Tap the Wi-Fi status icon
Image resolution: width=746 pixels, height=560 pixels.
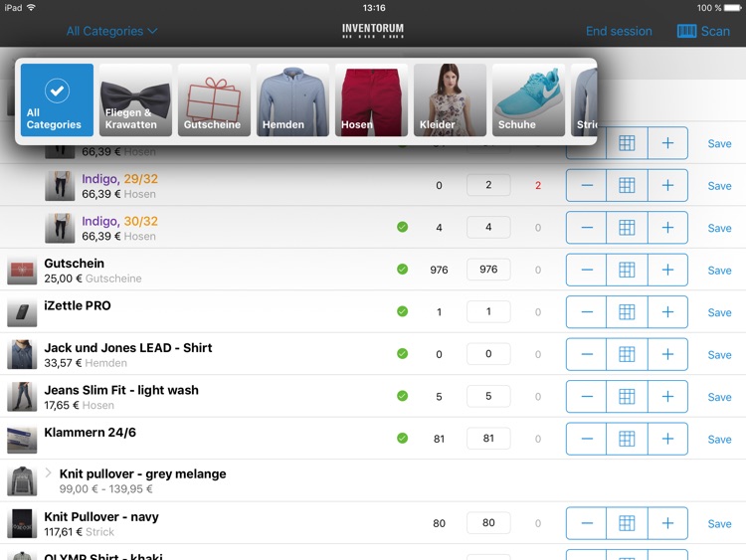(x=32, y=8)
